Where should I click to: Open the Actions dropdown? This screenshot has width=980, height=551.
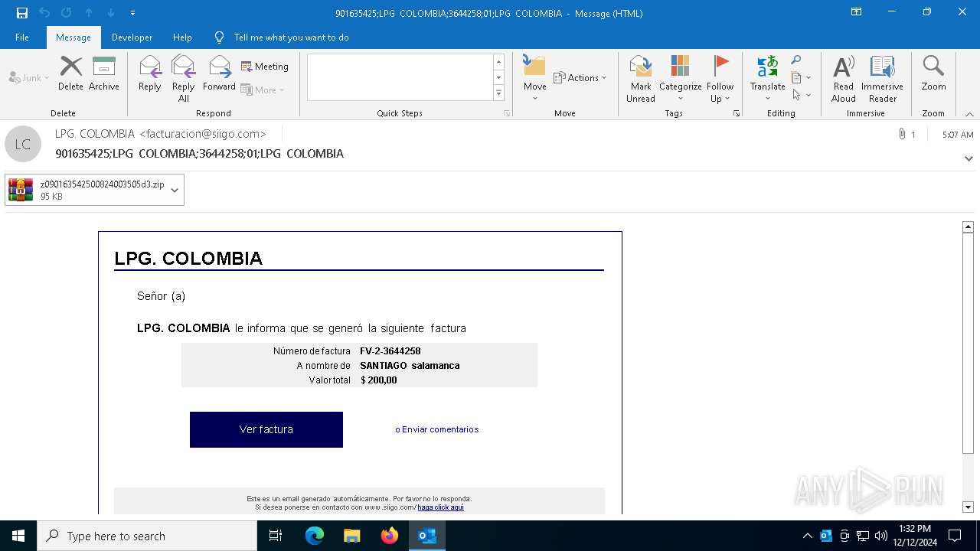click(580, 78)
